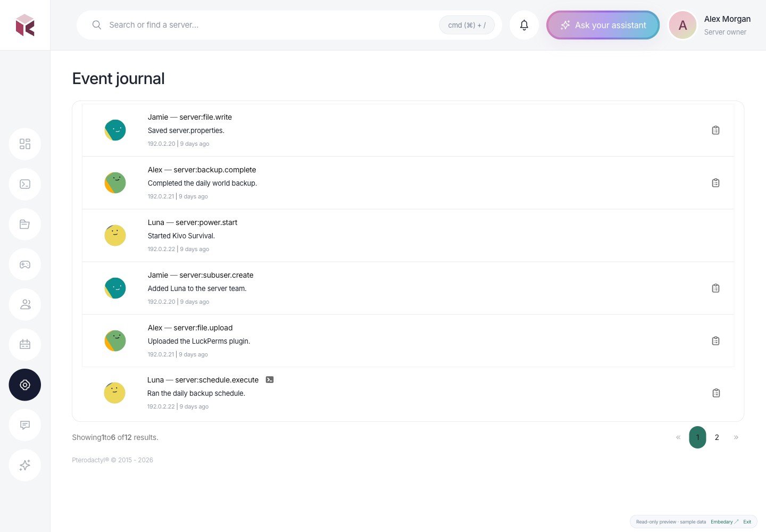Open metadata clipboard for server:file.write event
This screenshot has width=766, height=532.
tap(715, 130)
